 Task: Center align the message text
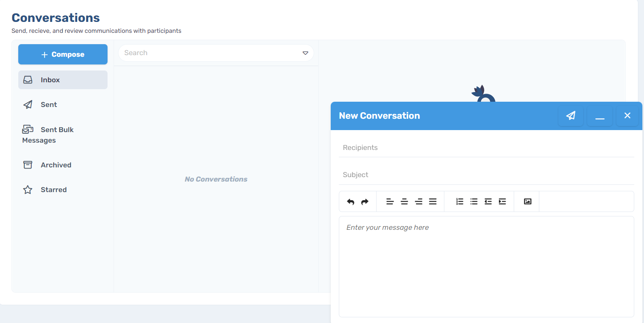coord(404,201)
